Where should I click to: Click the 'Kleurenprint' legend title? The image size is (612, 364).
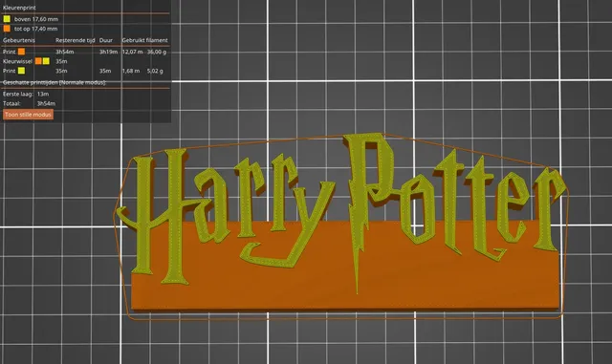[19, 8]
